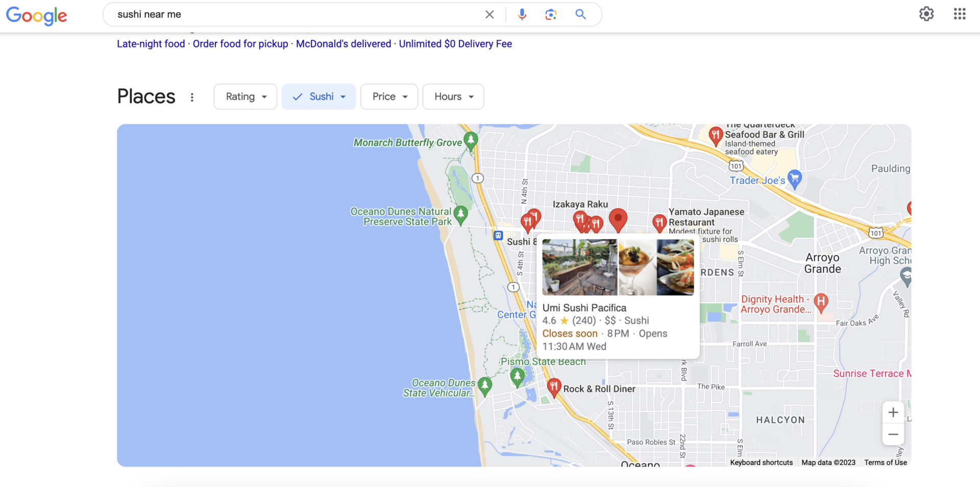Click Dignity Health hospital pin
Screen dimensions: 980x487
pyautogui.click(x=821, y=303)
